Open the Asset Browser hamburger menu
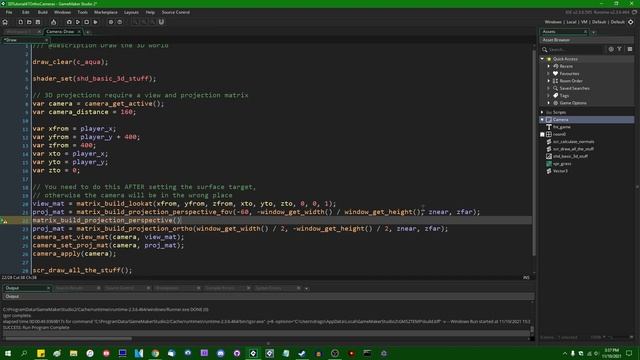This screenshot has height=360, width=640. pyautogui.click(x=630, y=49)
